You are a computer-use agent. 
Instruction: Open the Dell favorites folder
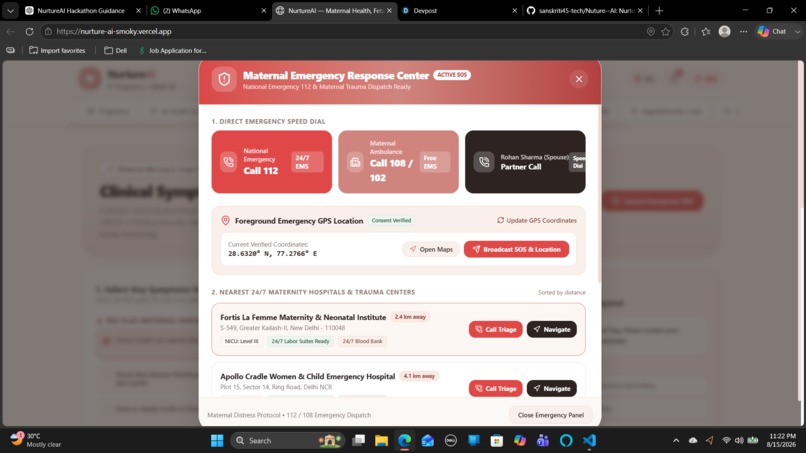pyautogui.click(x=116, y=50)
